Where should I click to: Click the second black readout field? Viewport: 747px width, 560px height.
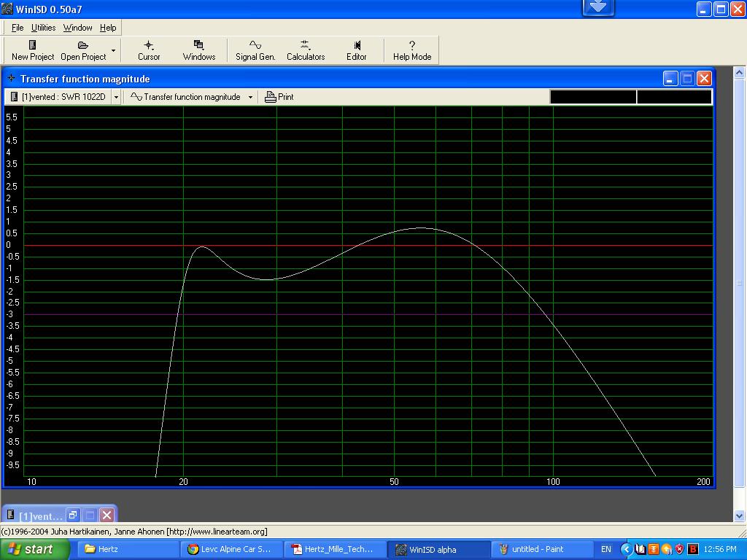tap(674, 97)
